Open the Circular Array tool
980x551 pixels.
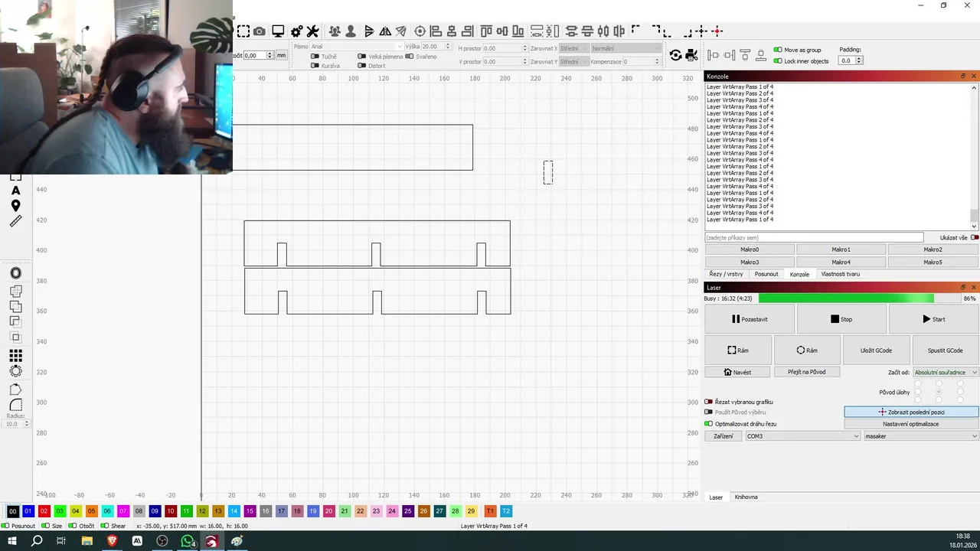15,371
